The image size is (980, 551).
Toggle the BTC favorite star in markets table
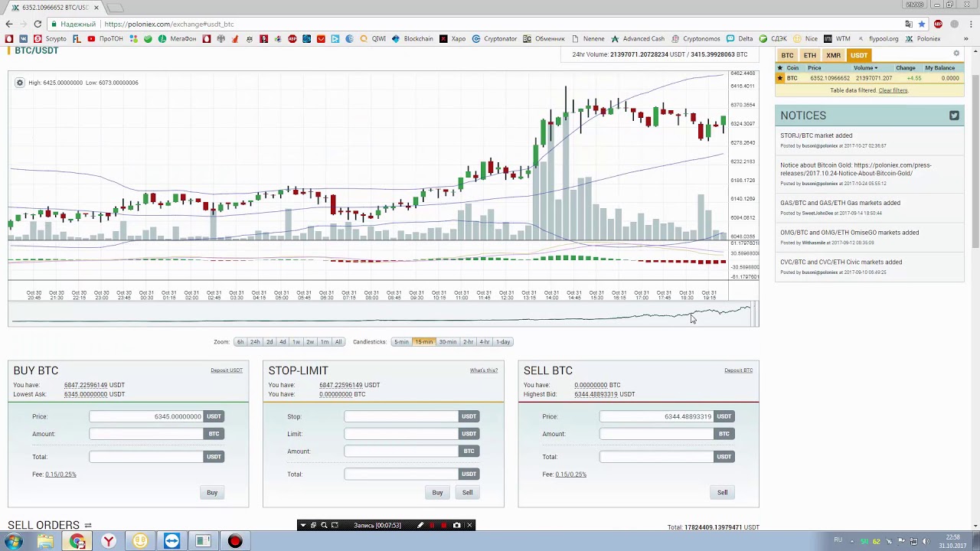point(780,78)
